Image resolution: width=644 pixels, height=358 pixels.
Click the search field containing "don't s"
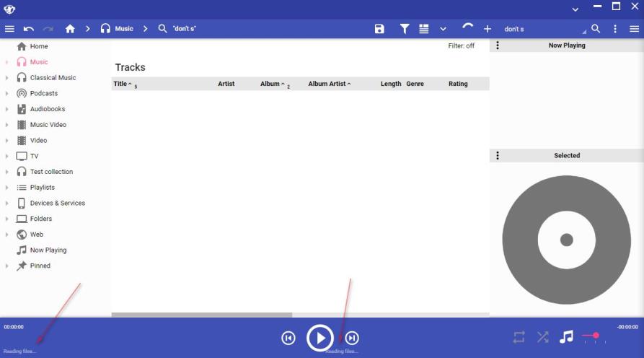pyautogui.click(x=542, y=29)
